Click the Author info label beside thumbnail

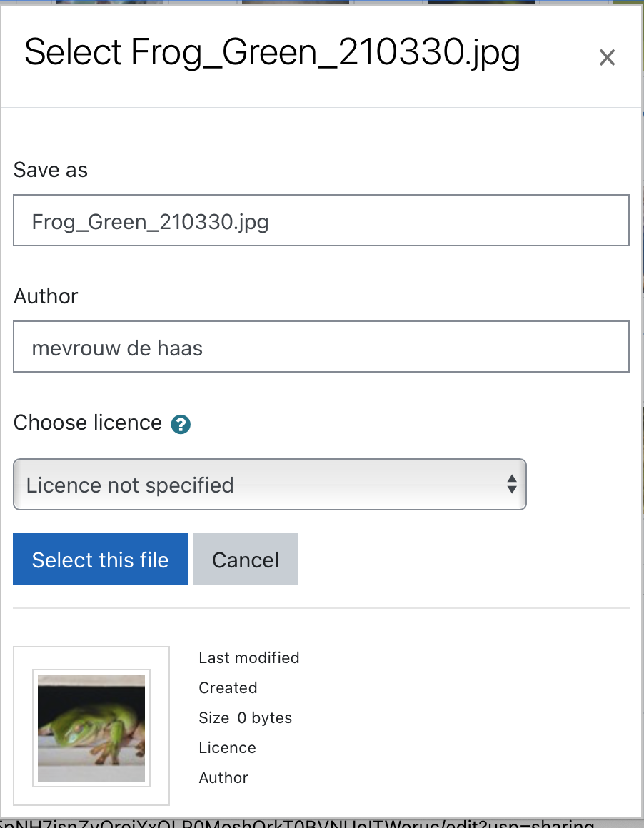[223, 777]
